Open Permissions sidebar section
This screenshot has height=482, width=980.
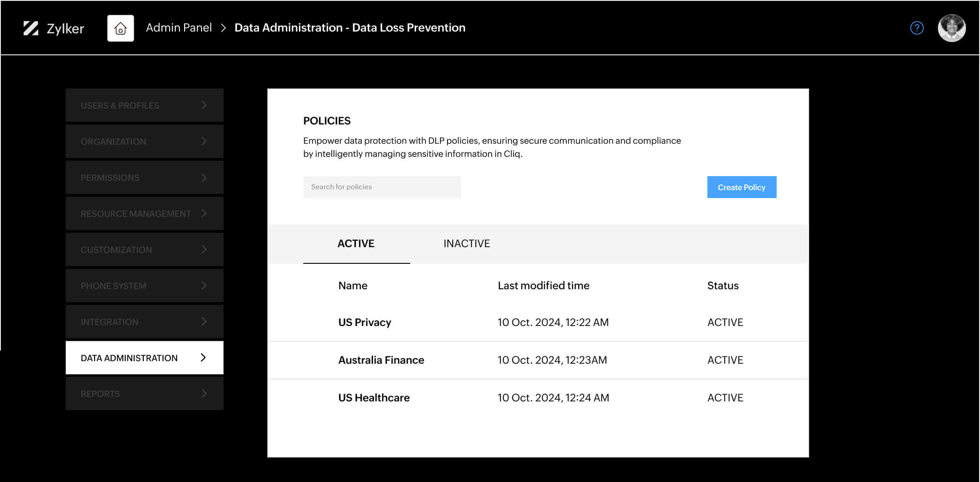click(x=145, y=177)
